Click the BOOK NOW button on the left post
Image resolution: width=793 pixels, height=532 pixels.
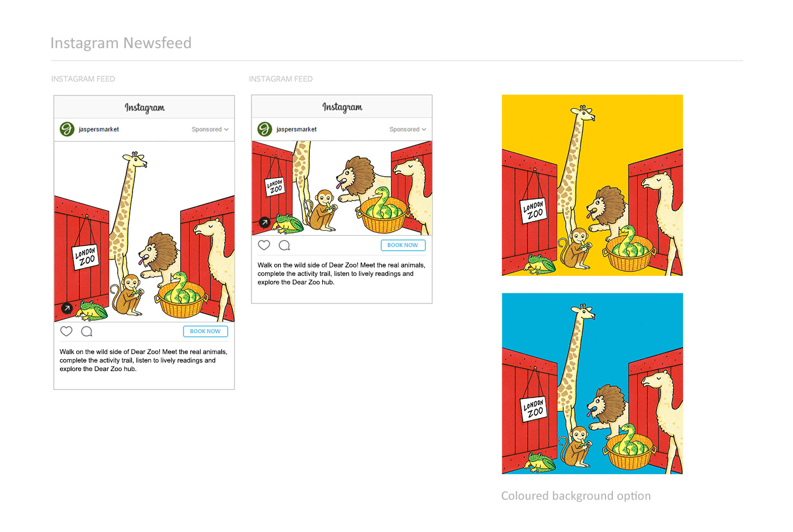(x=206, y=331)
